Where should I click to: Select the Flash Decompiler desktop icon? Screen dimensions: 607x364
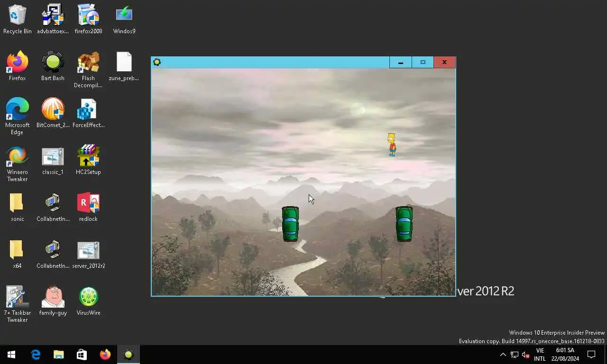click(x=88, y=70)
